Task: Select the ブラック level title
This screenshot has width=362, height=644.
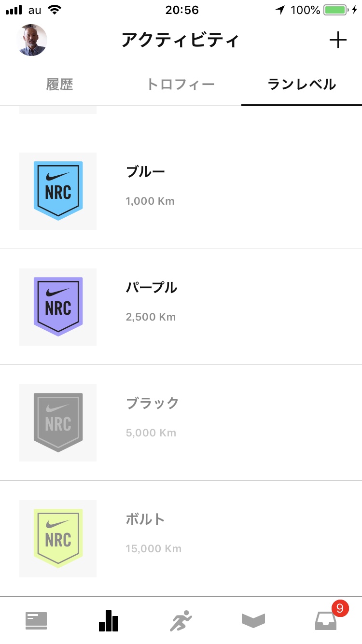Action: click(x=153, y=403)
